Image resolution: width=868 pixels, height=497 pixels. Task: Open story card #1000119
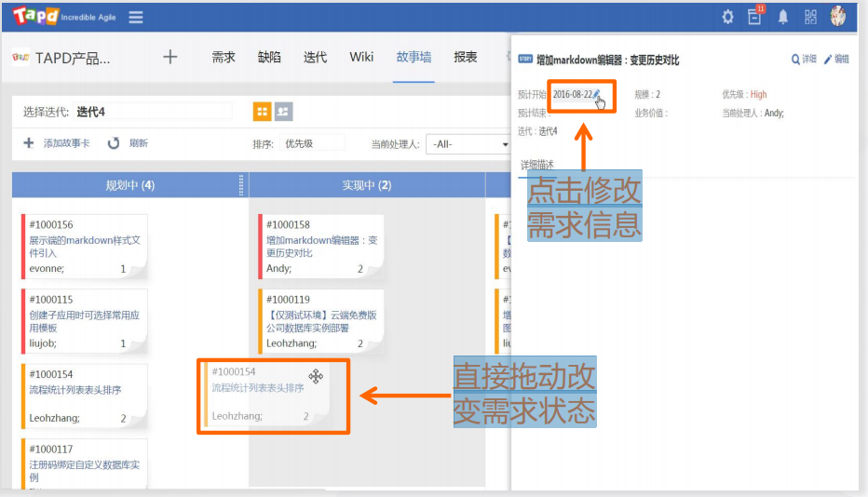pos(321,321)
